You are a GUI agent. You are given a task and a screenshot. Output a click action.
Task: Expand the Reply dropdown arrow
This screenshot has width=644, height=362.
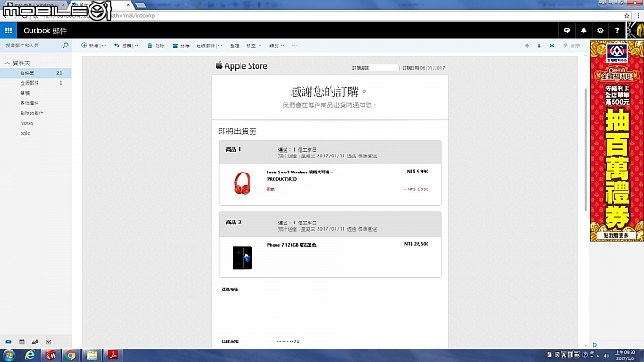(x=136, y=46)
